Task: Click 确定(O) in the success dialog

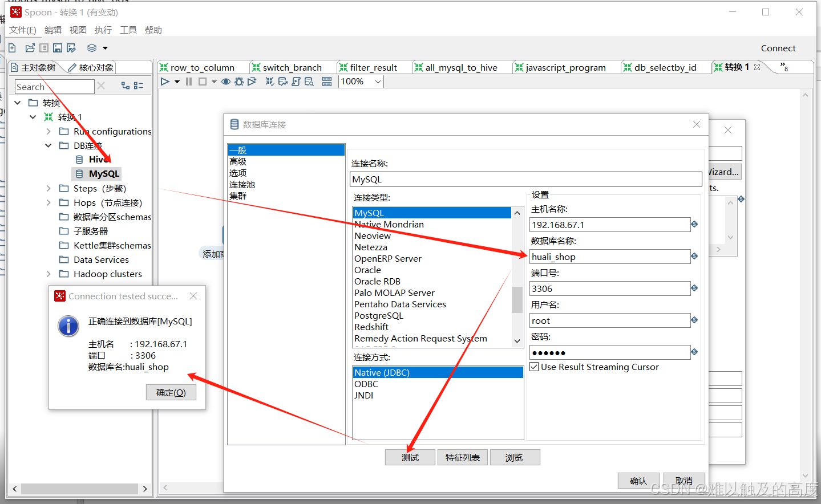Action: pos(171,392)
